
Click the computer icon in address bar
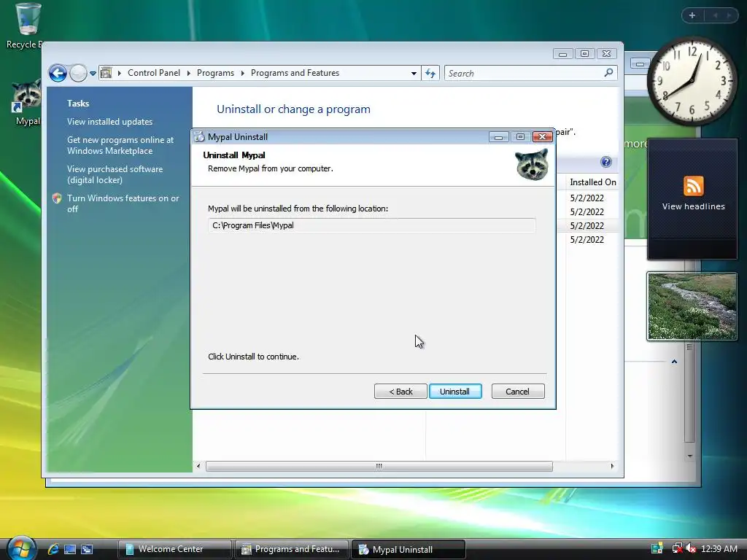click(x=107, y=73)
